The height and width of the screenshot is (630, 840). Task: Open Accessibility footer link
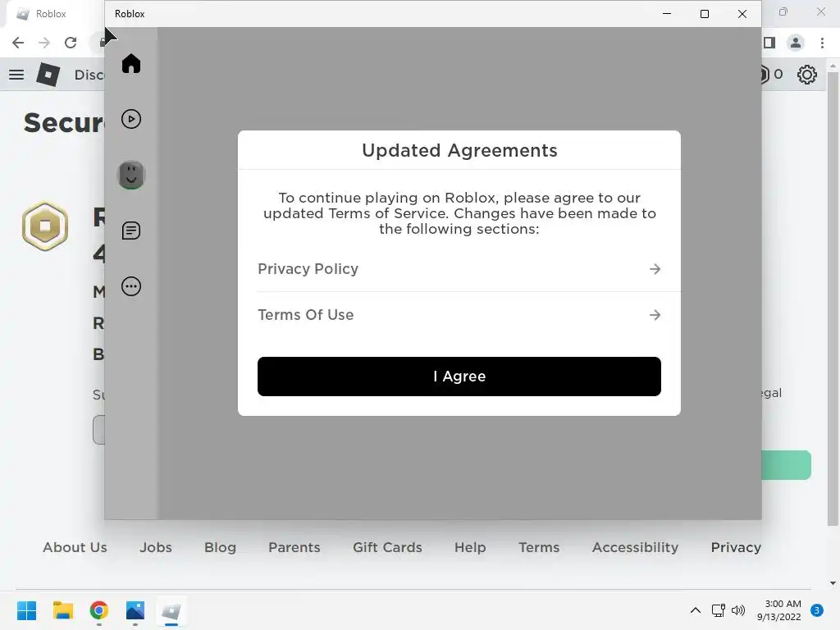[635, 547]
